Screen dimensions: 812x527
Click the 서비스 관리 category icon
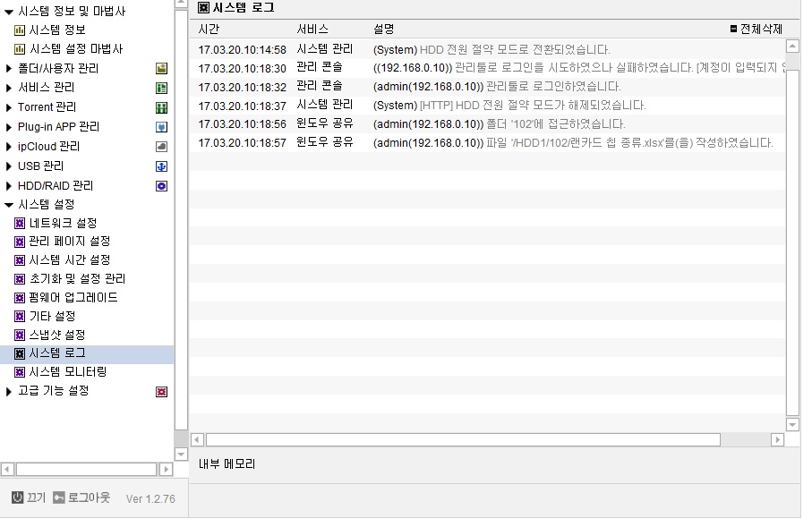click(161, 88)
